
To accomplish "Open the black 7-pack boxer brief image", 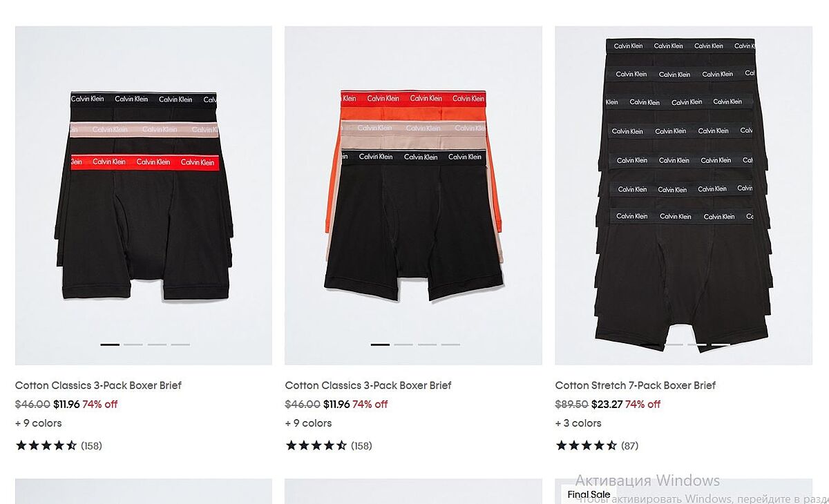I will point(683,195).
